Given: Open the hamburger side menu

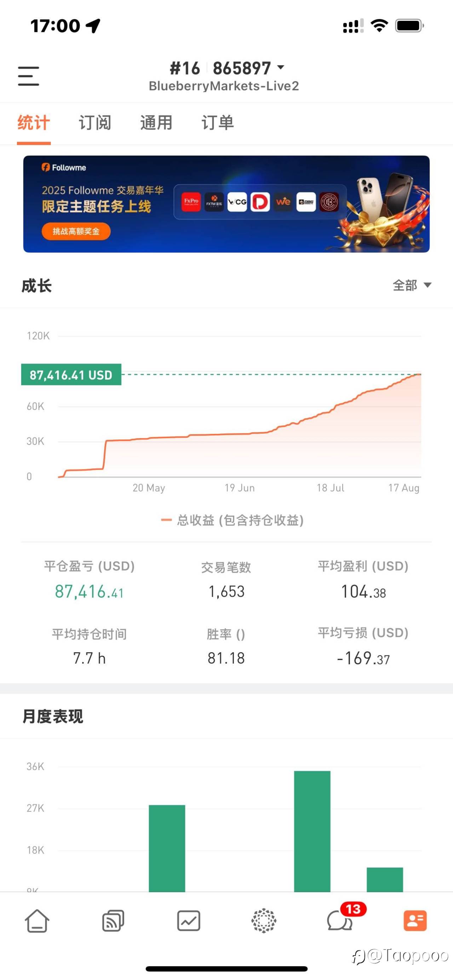Looking at the screenshot, I should click(29, 76).
